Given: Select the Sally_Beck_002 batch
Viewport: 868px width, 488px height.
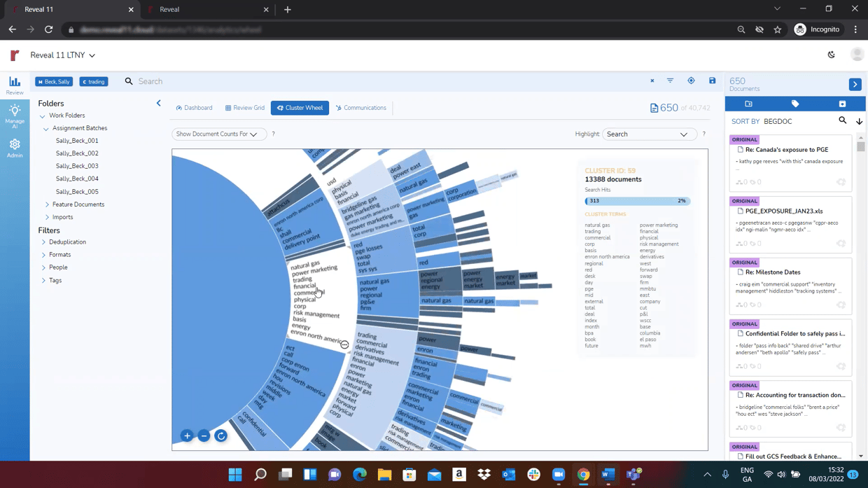Looking at the screenshot, I should click(x=77, y=153).
